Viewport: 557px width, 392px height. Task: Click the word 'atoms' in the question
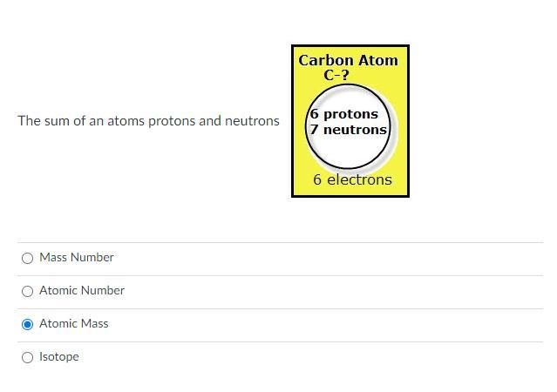126,121
